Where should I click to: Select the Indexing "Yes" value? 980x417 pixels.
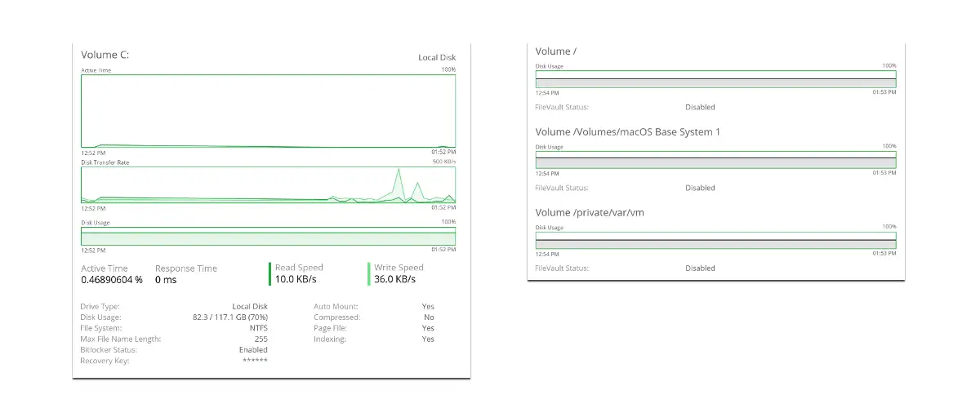tap(429, 339)
